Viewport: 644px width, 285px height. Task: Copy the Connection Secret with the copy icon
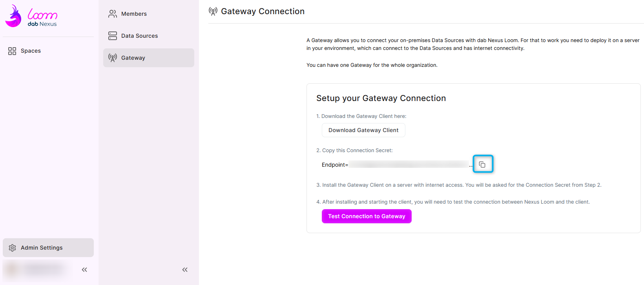tap(483, 164)
